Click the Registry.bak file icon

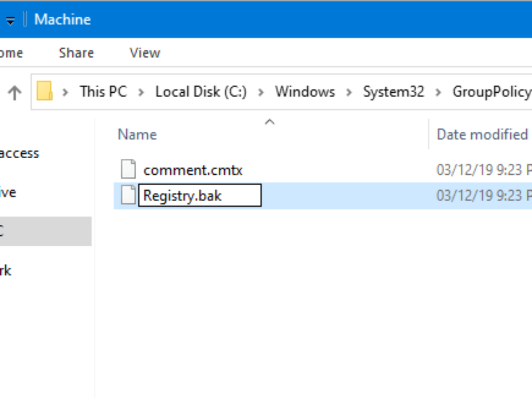(x=129, y=196)
